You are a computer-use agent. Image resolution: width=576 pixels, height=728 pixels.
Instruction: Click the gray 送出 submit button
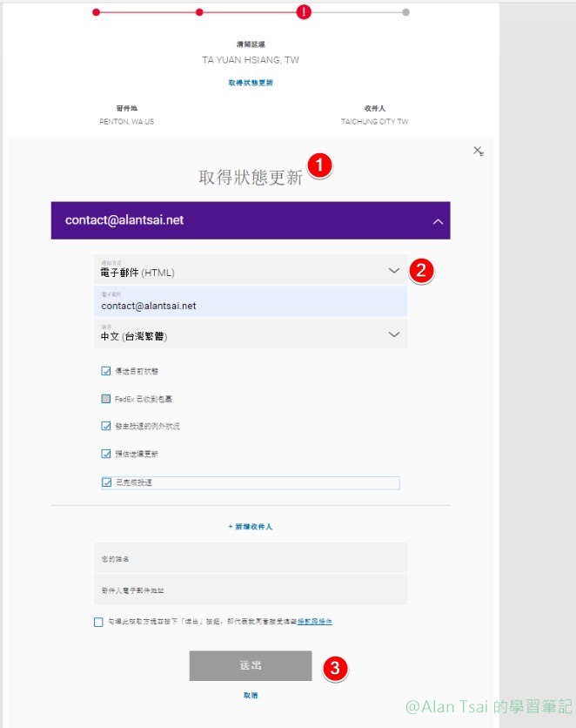(251, 666)
